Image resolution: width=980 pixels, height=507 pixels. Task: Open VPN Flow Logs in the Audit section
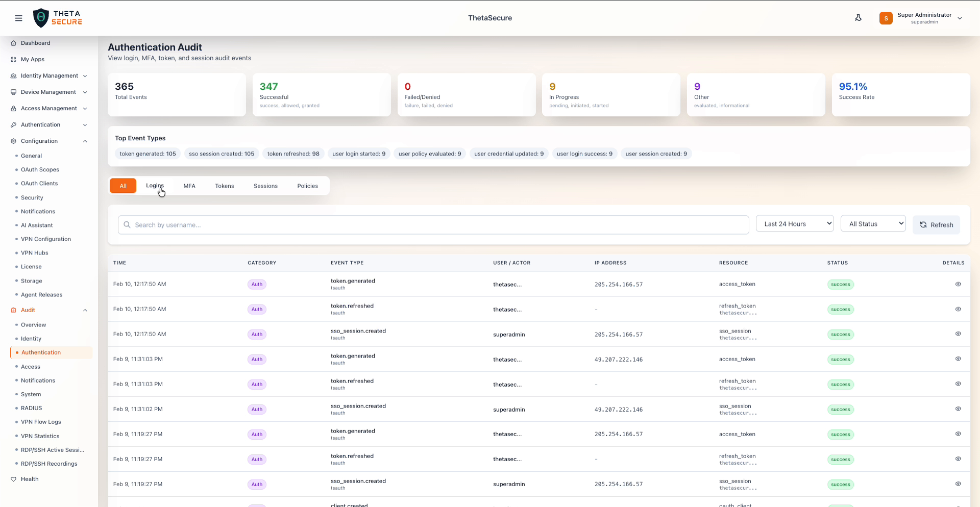[x=41, y=422]
